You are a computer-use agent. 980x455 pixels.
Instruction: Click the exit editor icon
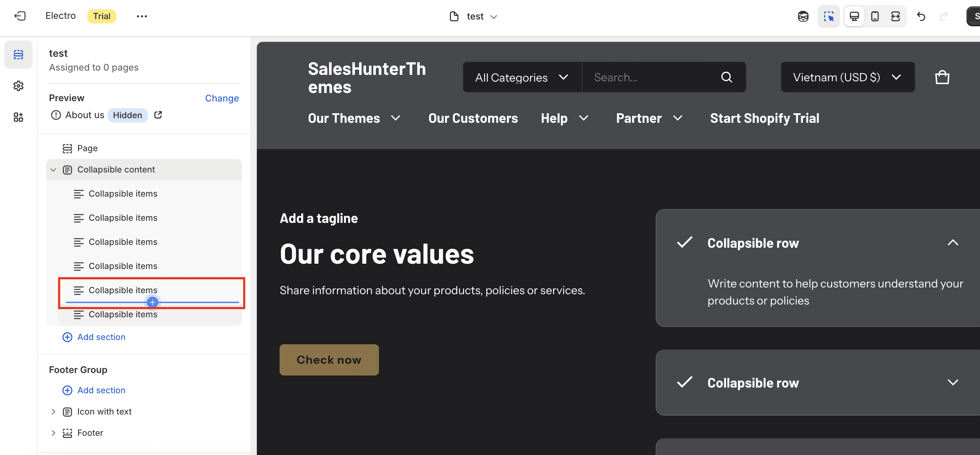coord(20,16)
